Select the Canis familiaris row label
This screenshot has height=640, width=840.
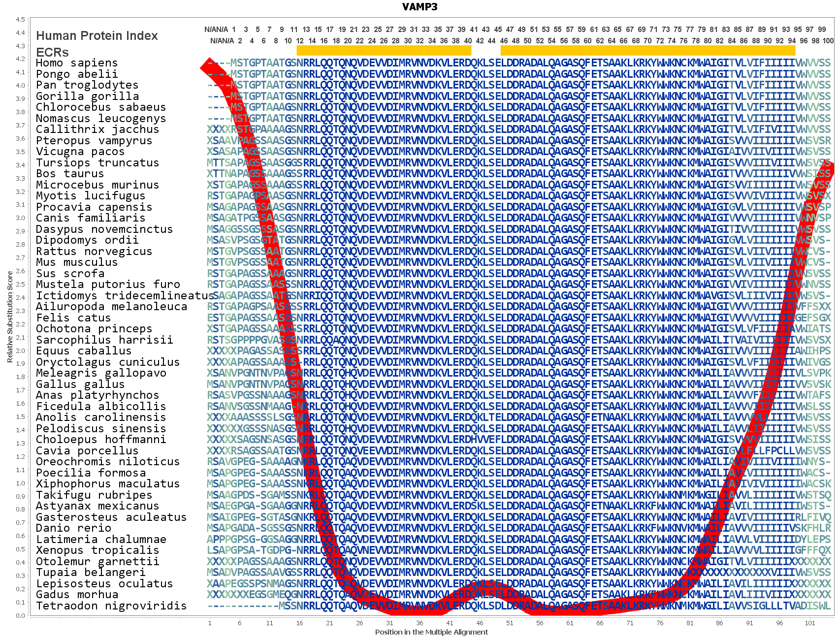coord(91,218)
